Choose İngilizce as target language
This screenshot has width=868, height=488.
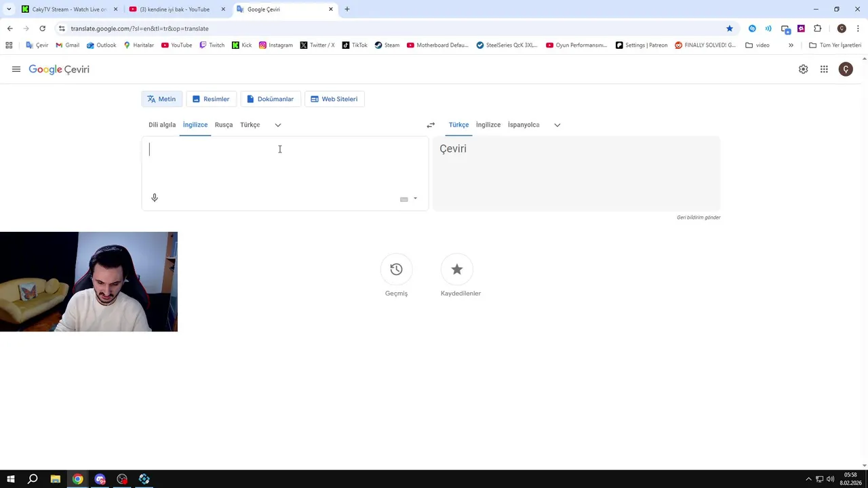(488, 125)
